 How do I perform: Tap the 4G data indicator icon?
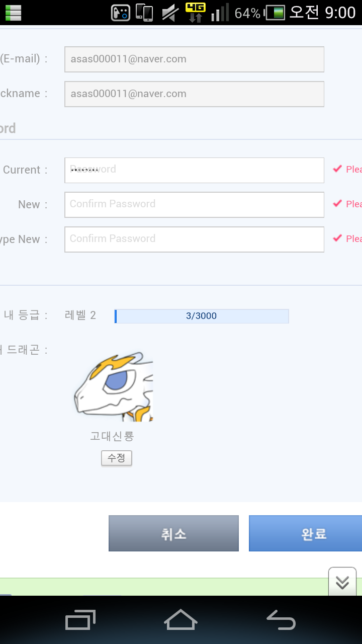(195, 13)
